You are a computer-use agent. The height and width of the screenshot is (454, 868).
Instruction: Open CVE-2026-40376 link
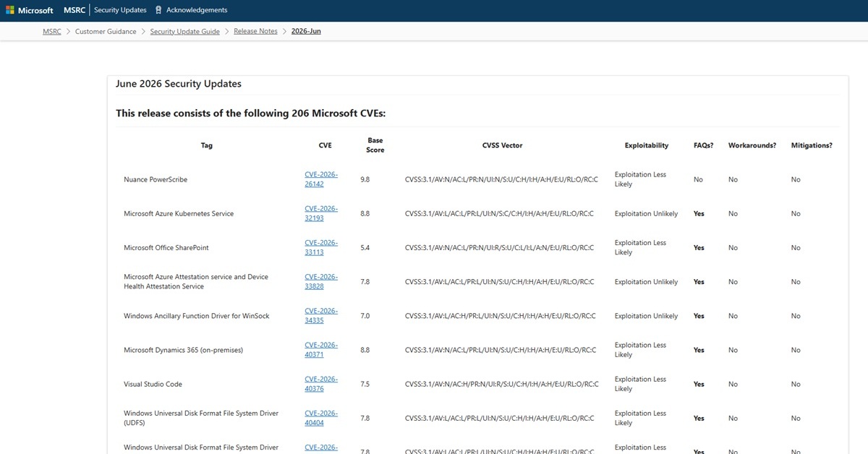[x=321, y=384]
